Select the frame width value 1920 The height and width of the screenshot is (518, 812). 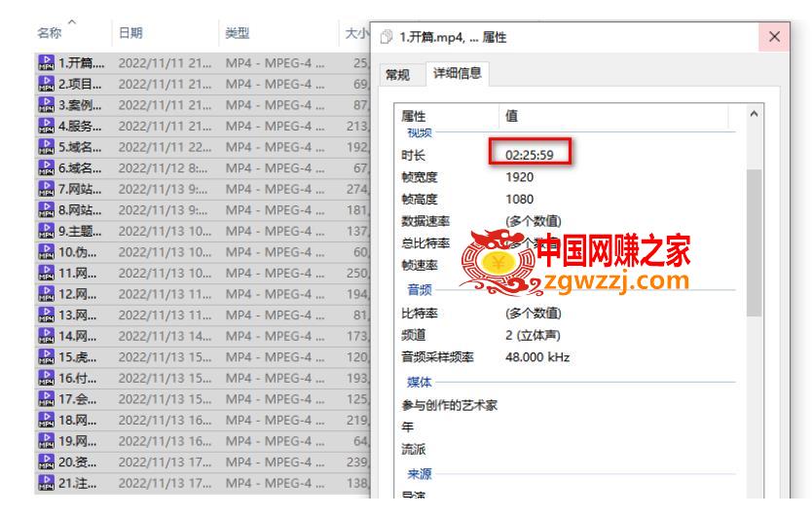pyautogui.click(x=519, y=177)
